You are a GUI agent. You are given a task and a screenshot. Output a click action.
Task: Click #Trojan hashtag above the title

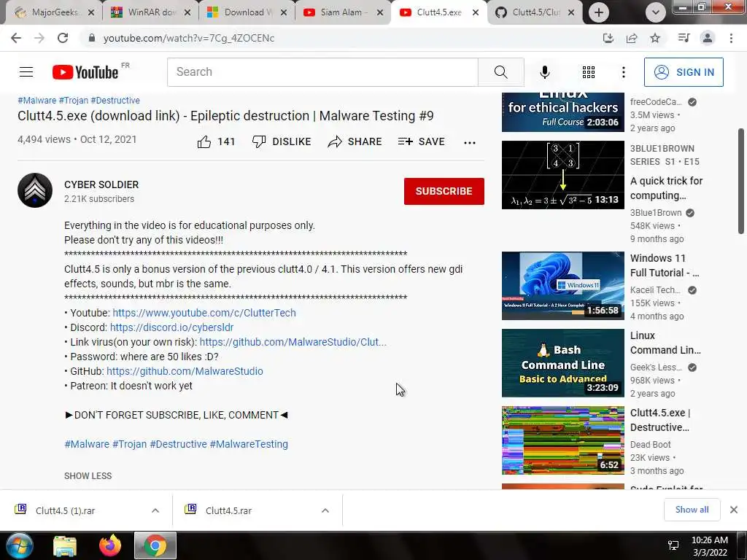pyautogui.click(x=74, y=101)
